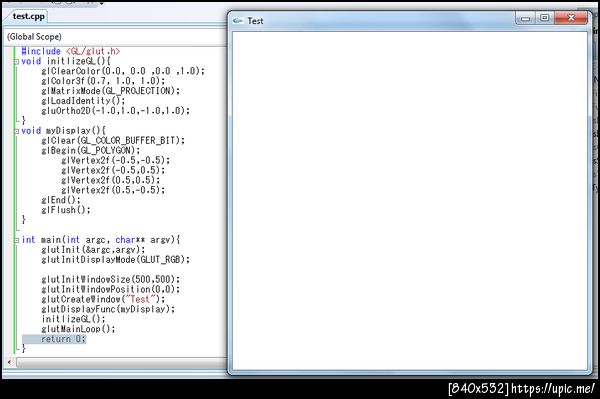Collapse the main function block

click(16, 240)
